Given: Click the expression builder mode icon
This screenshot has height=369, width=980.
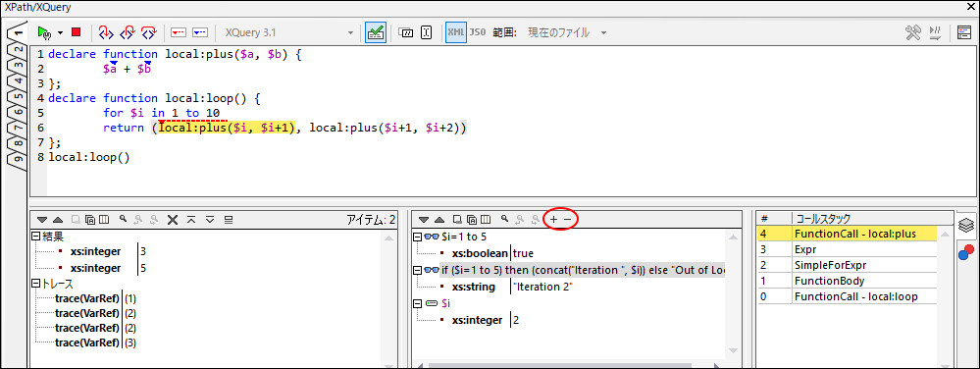Looking at the screenshot, I should 405,32.
